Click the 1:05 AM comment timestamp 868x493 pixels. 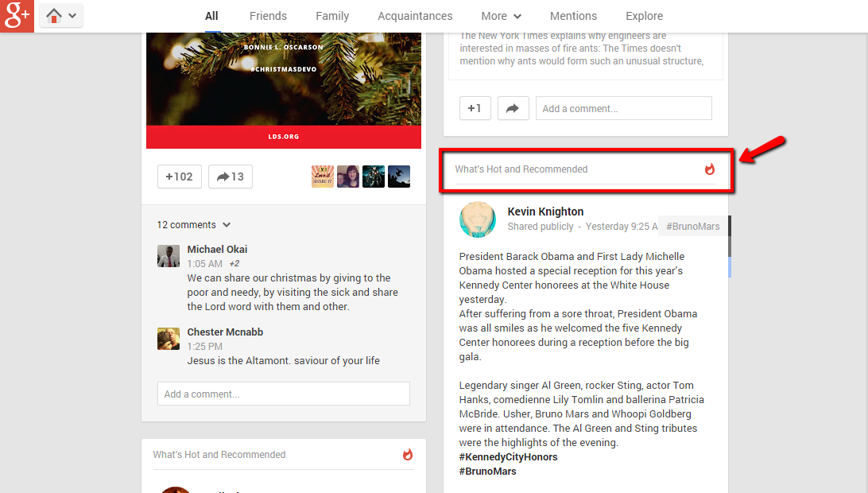coord(205,264)
